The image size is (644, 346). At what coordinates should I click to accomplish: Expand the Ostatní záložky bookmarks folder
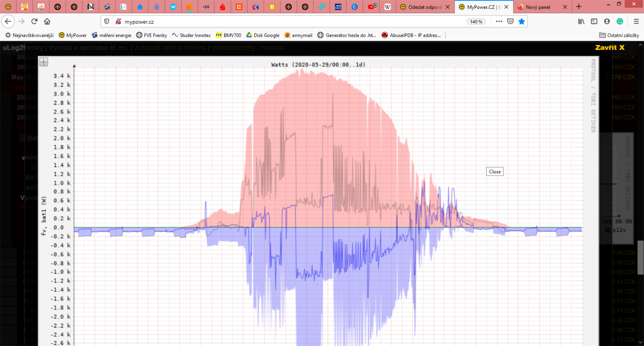(x=619, y=35)
